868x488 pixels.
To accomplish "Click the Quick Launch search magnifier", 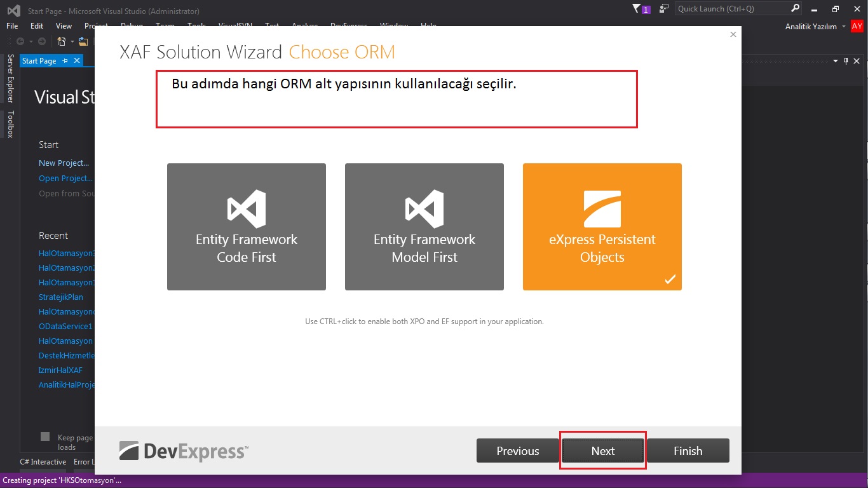I will coord(794,10).
